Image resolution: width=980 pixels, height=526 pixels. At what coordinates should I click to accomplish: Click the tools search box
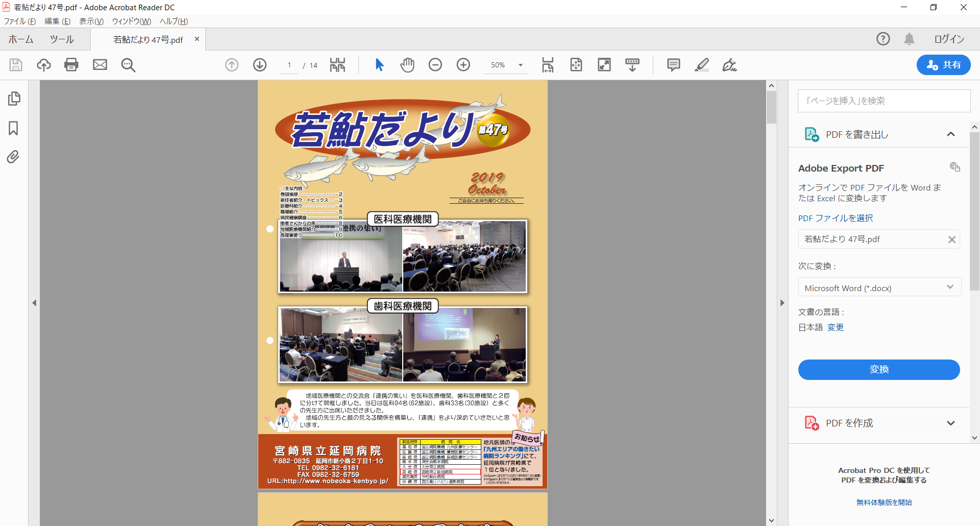click(884, 101)
